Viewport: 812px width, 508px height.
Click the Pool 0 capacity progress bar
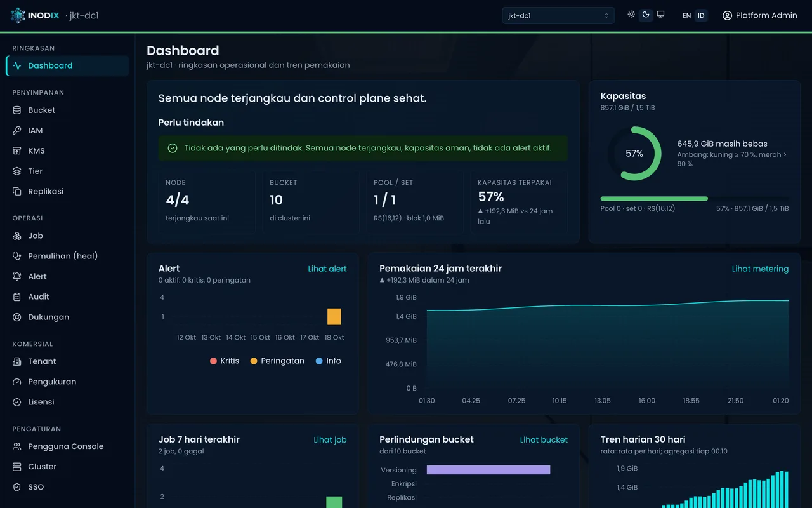tap(695, 199)
